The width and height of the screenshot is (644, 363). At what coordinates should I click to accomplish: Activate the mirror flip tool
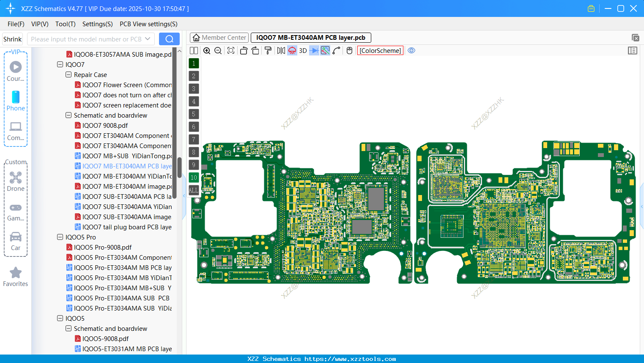[x=280, y=50]
